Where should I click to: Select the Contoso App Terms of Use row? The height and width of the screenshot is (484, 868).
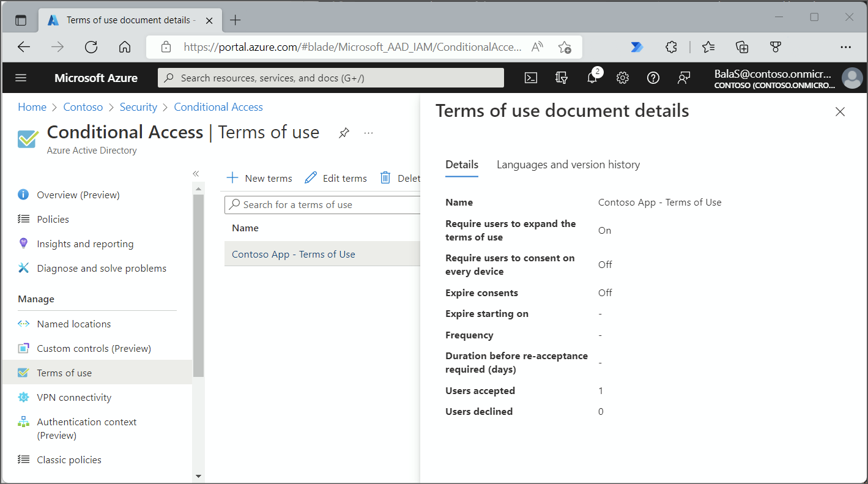click(x=293, y=253)
